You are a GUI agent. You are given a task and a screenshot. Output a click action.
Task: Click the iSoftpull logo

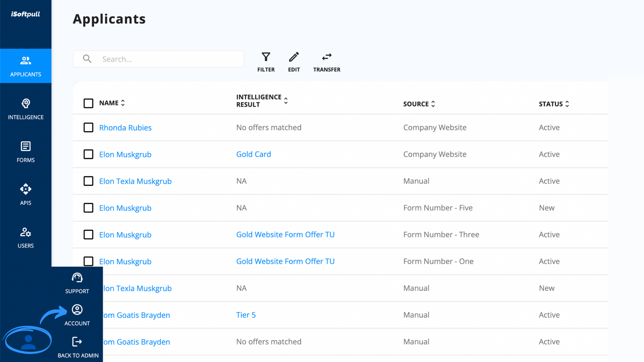click(25, 14)
